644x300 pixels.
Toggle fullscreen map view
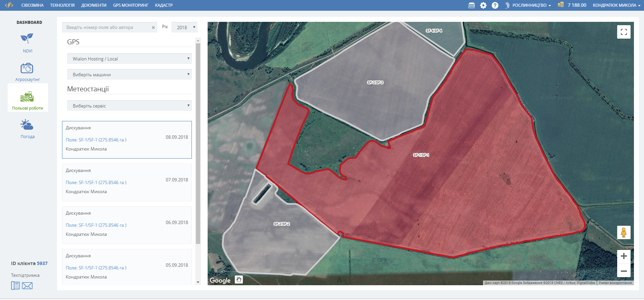(624, 32)
